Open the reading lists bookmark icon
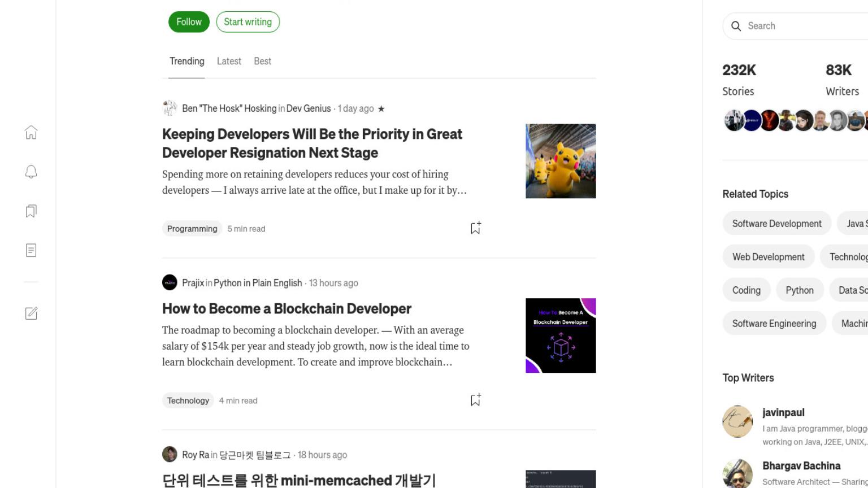The image size is (868, 488). click(31, 211)
